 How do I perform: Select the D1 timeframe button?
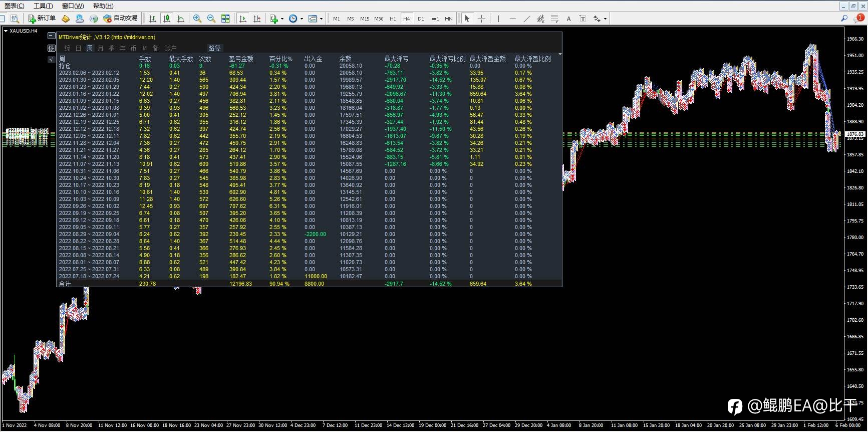[421, 19]
